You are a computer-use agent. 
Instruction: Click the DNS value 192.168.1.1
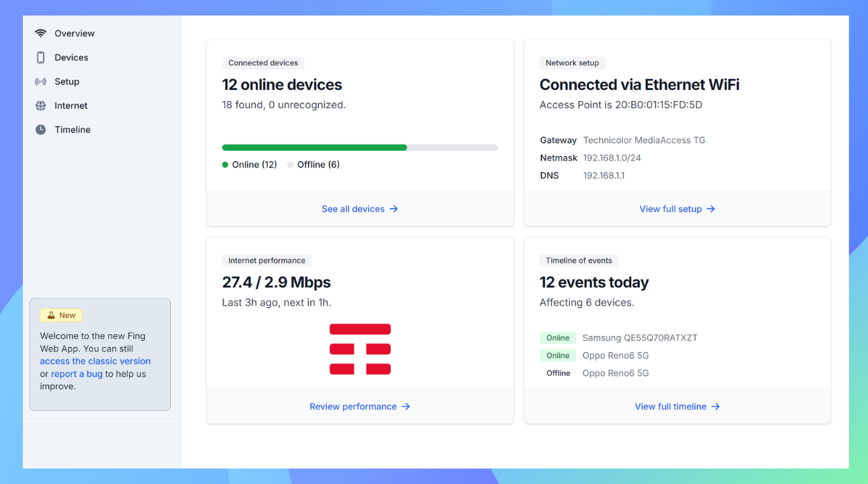(x=604, y=175)
